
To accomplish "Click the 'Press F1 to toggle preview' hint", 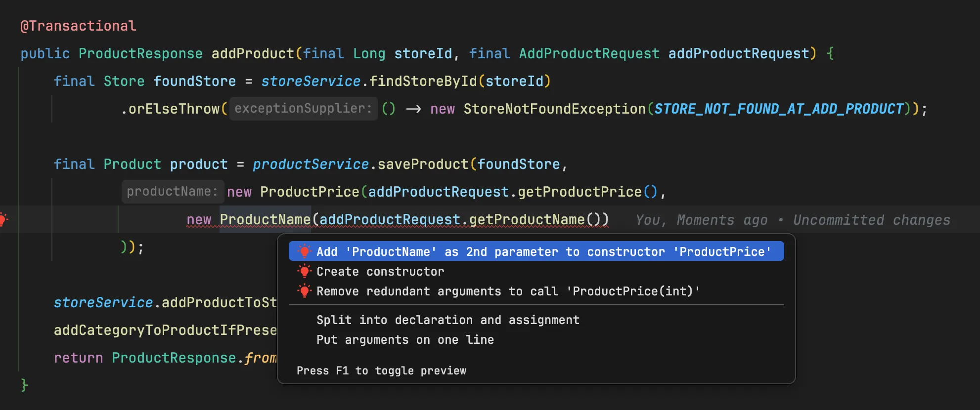I will [x=381, y=370].
